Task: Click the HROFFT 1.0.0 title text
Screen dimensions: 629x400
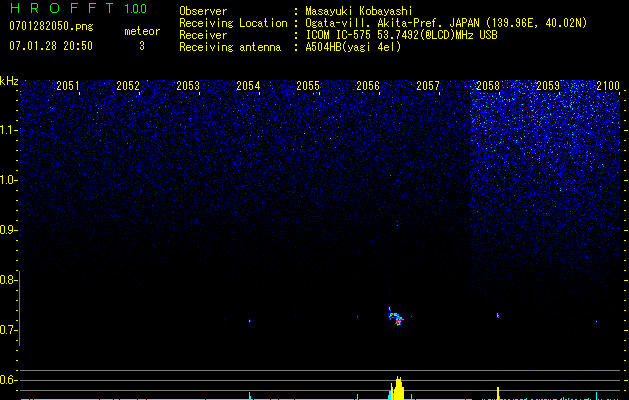Action: [x=79, y=8]
